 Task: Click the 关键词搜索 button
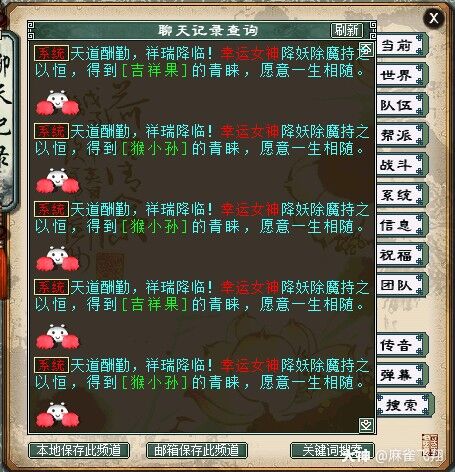(332, 450)
